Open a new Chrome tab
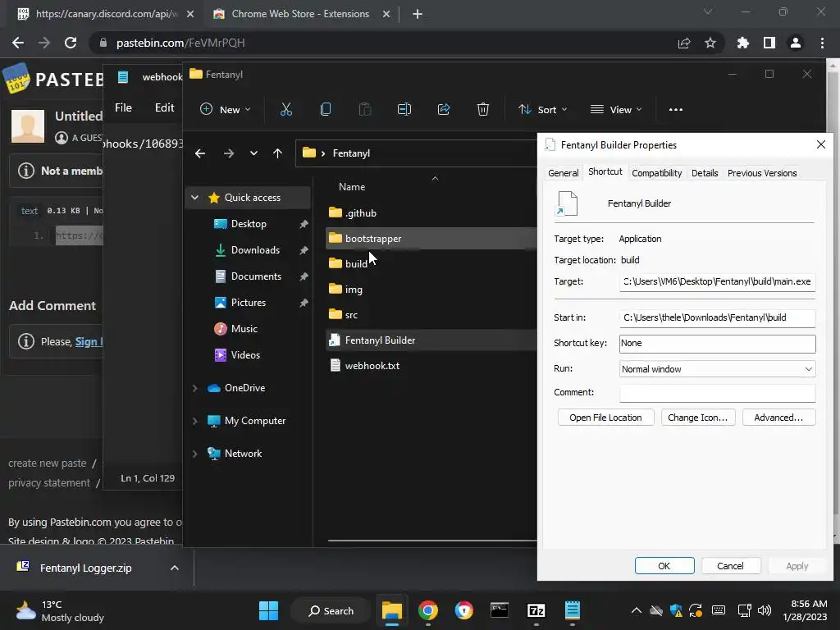840x630 pixels. click(x=418, y=15)
